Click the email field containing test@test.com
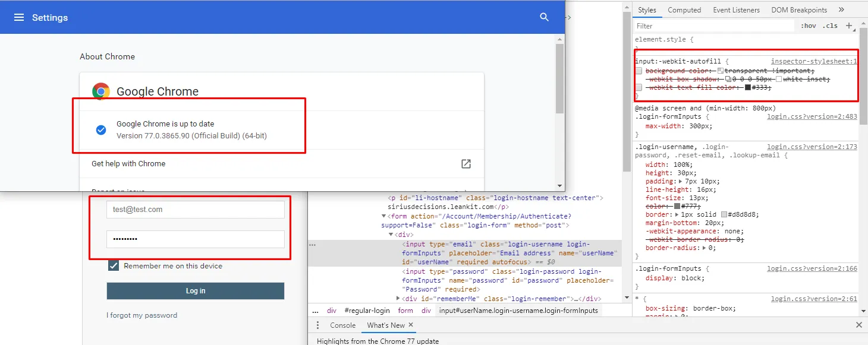 click(196, 210)
